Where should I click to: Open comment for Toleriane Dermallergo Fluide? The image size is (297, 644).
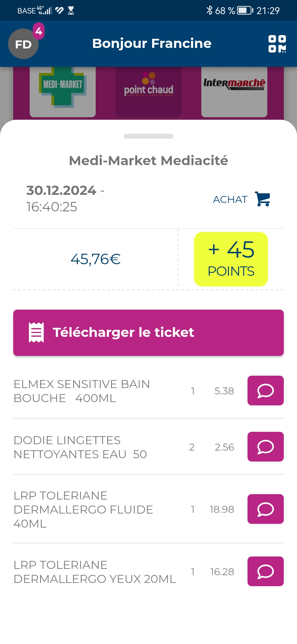click(265, 509)
